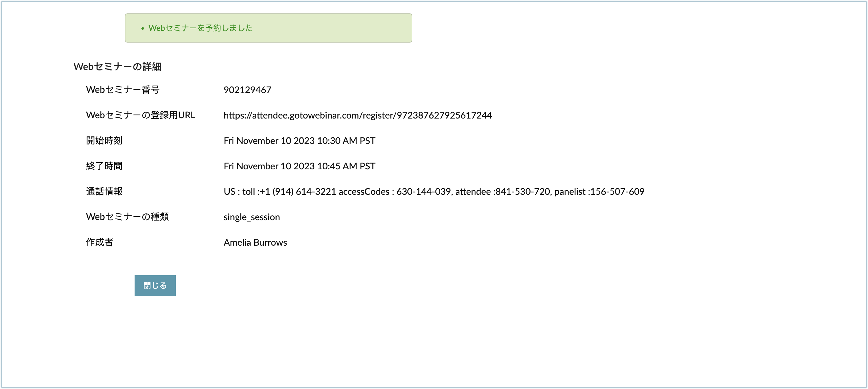Image resolution: width=868 pixels, height=389 pixels.
Task: Click the Webセミナーの詳細 heading
Action: tap(117, 67)
